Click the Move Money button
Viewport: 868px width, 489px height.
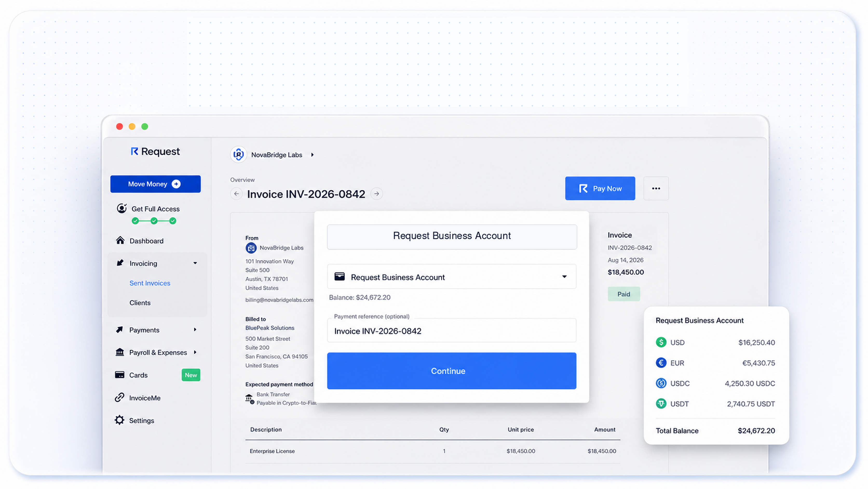click(x=156, y=184)
